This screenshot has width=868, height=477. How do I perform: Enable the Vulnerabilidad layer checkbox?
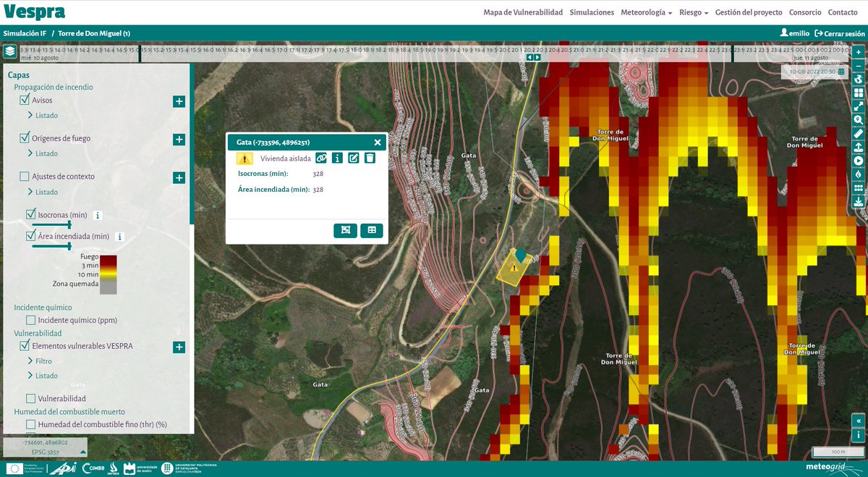coord(31,398)
